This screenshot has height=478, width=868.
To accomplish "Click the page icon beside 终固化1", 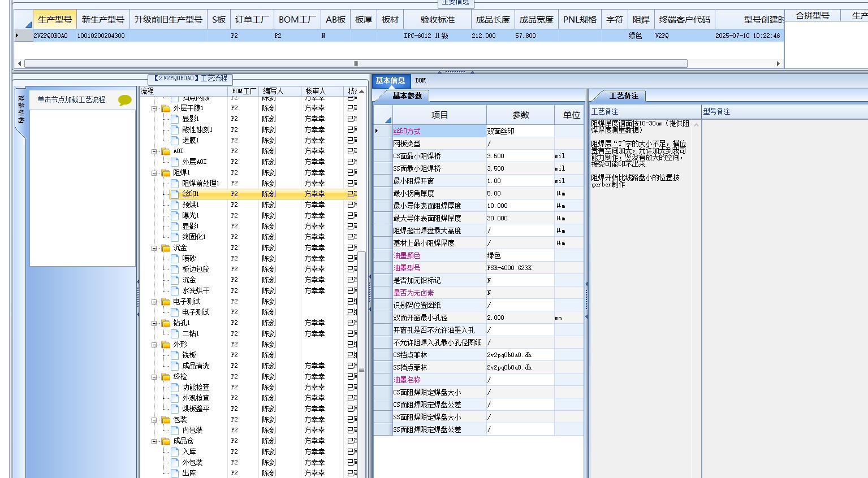I will click(x=175, y=237).
